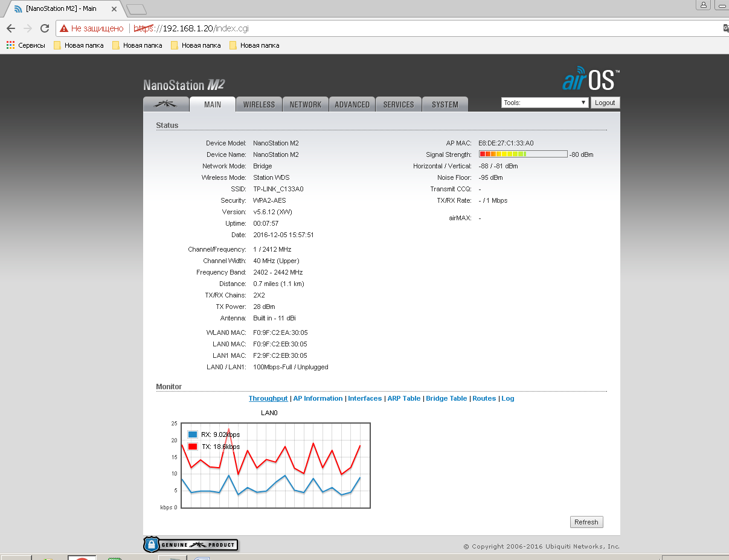This screenshot has height=560, width=729.
Task: Click the Logout button
Action: point(605,103)
